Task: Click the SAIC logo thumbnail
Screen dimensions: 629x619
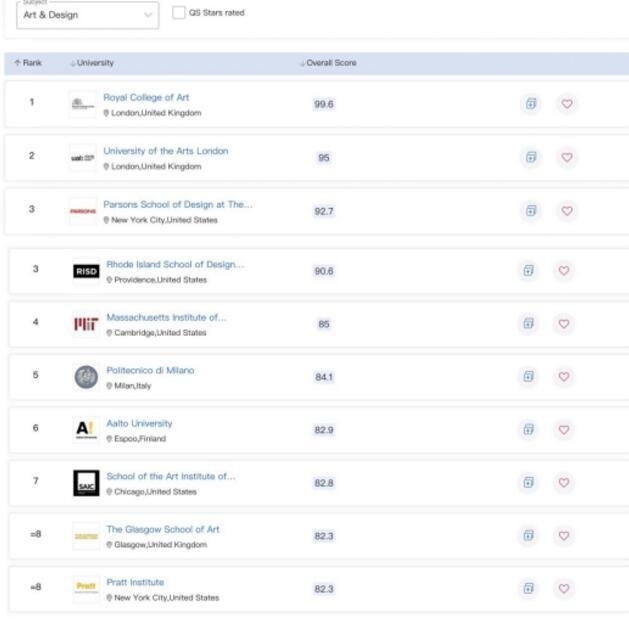Action: click(x=86, y=483)
